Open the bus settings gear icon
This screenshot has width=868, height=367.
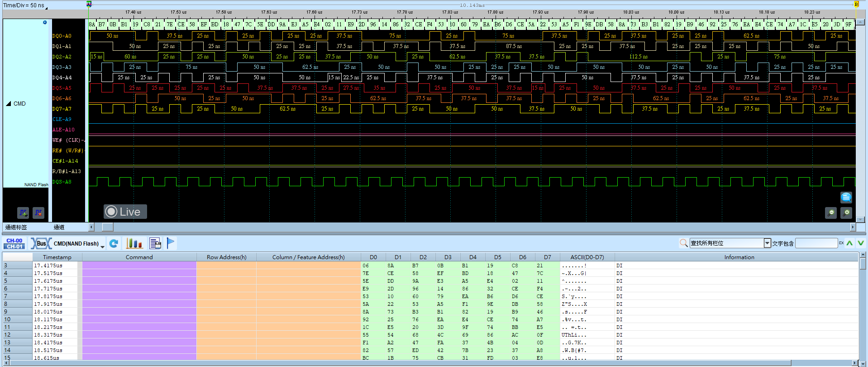45,23
